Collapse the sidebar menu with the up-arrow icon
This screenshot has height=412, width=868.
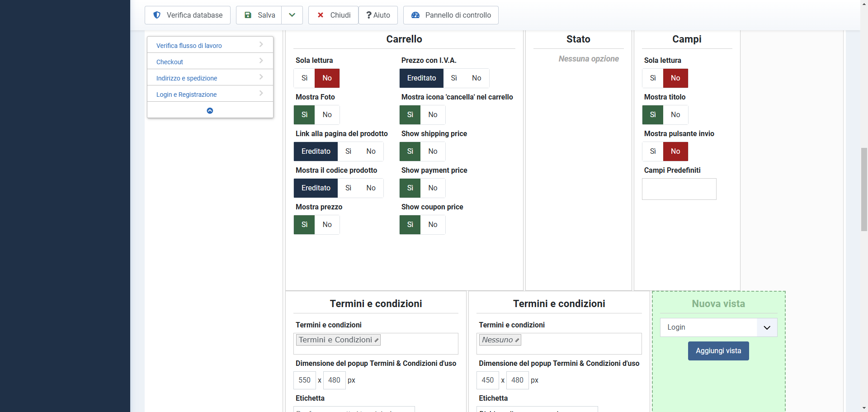point(210,110)
